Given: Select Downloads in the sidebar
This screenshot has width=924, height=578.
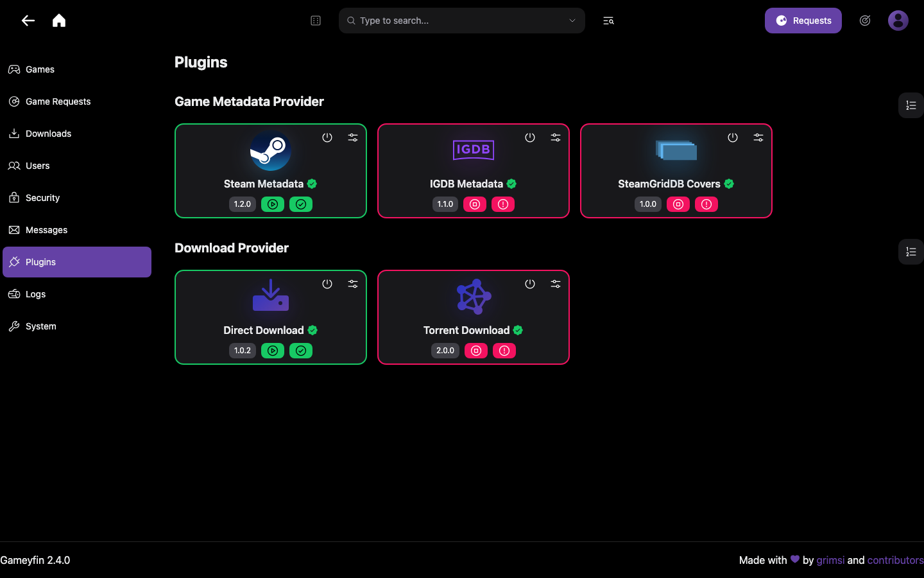Looking at the screenshot, I should pos(77,134).
